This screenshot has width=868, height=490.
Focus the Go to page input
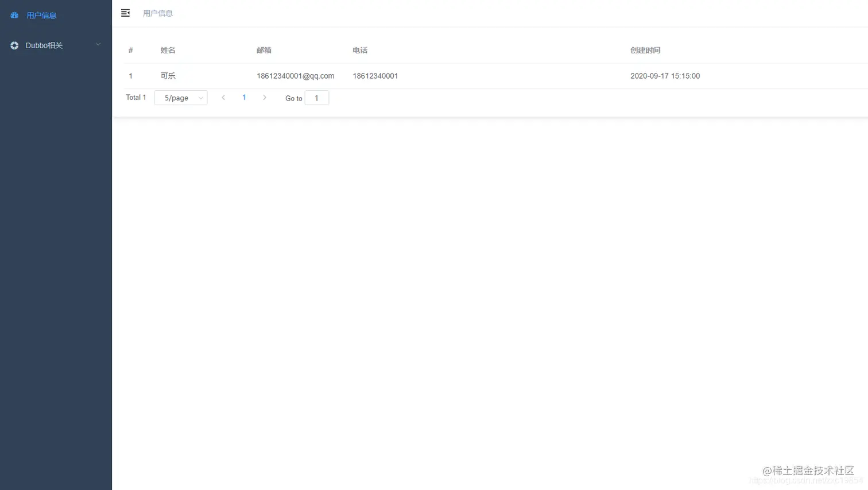coord(317,98)
